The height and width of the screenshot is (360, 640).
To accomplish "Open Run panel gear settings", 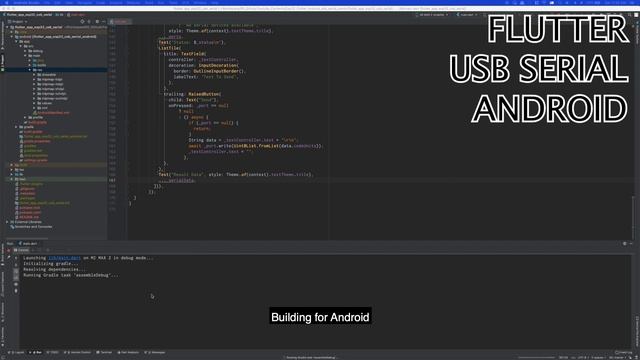I will (624, 244).
